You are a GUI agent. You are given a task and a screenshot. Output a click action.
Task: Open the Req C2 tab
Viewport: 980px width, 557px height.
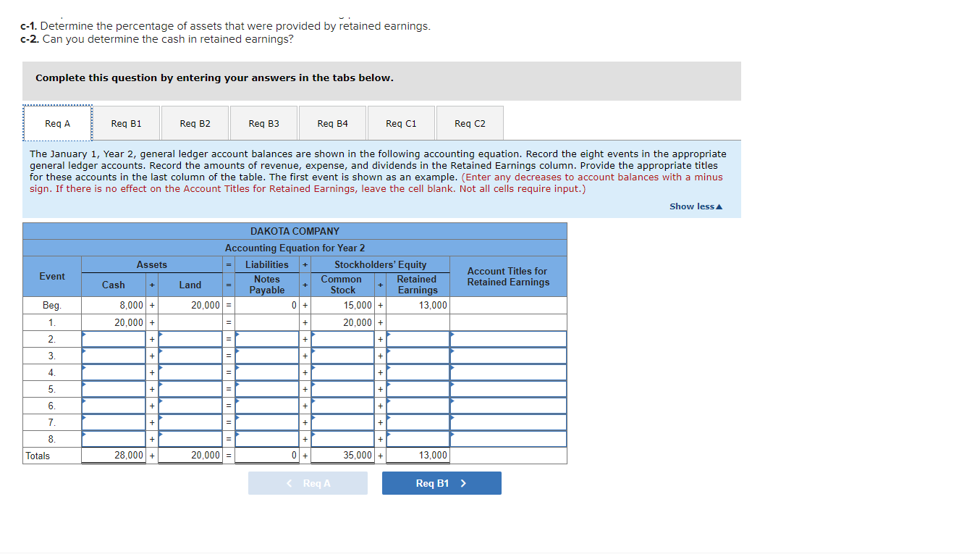coord(470,123)
